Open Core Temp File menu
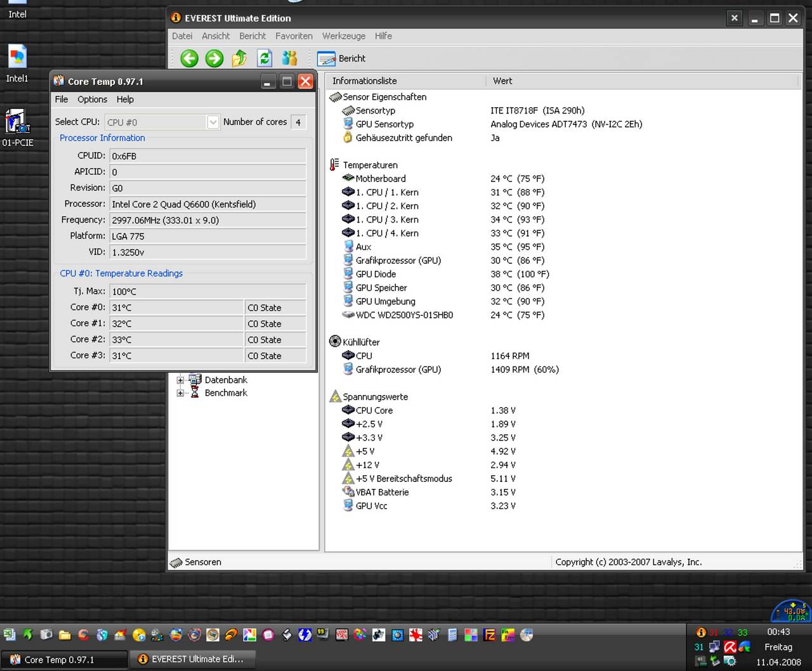 pyautogui.click(x=62, y=99)
